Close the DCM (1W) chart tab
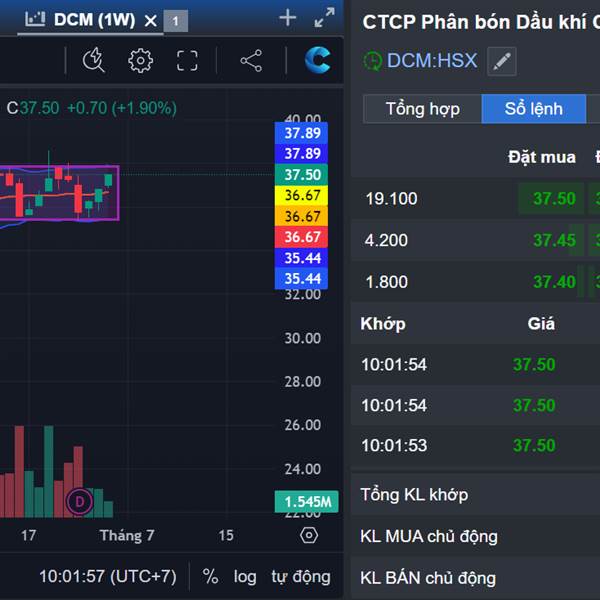 point(151,21)
